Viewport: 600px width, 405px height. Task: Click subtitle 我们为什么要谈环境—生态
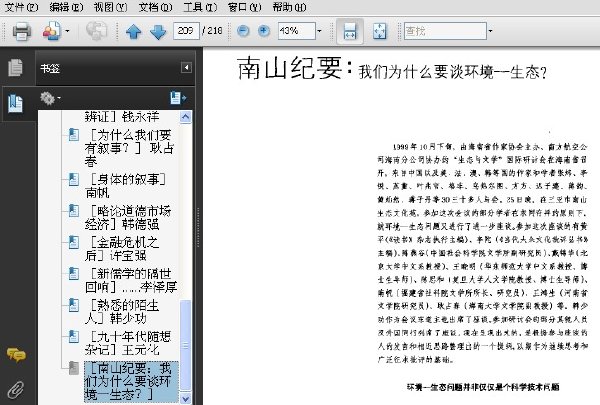[453, 72]
